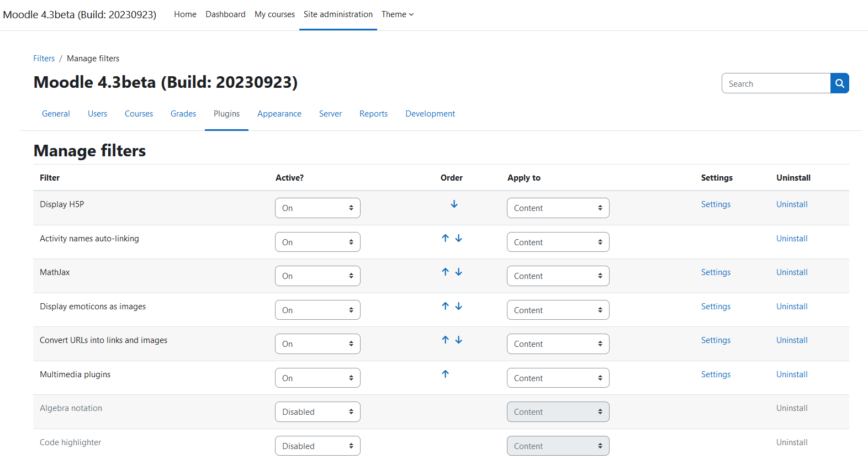Image resolution: width=868 pixels, height=459 pixels.
Task: Open Apply to dropdown for Convert URLs filter
Action: (558, 344)
